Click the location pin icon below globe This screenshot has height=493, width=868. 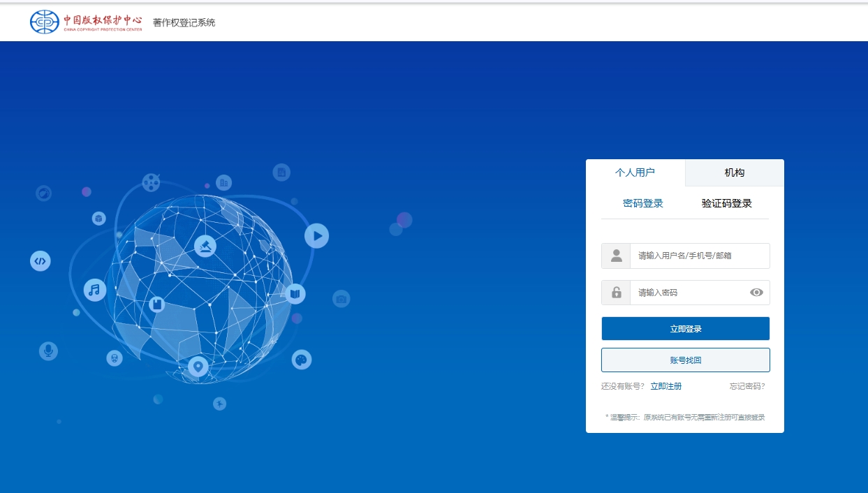click(198, 366)
